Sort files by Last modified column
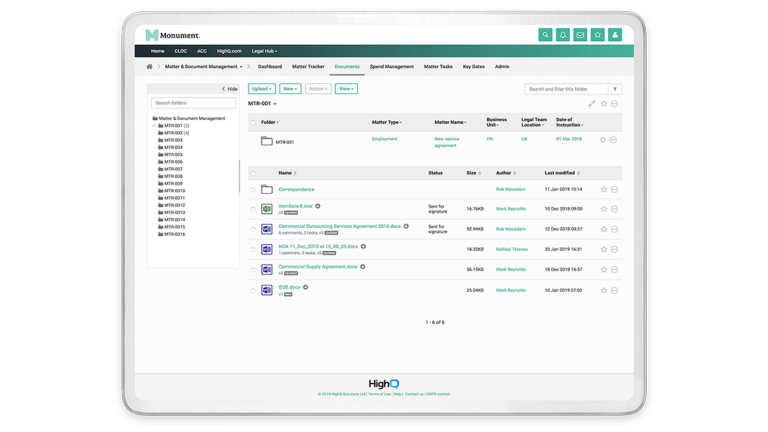768x432 pixels. point(562,173)
